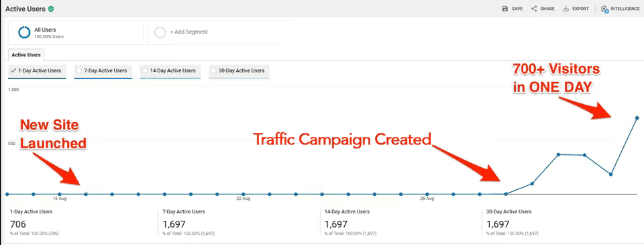Click the 1,697 value under 7-Day Active Users
Screen dimensions: 644x245
(174, 224)
